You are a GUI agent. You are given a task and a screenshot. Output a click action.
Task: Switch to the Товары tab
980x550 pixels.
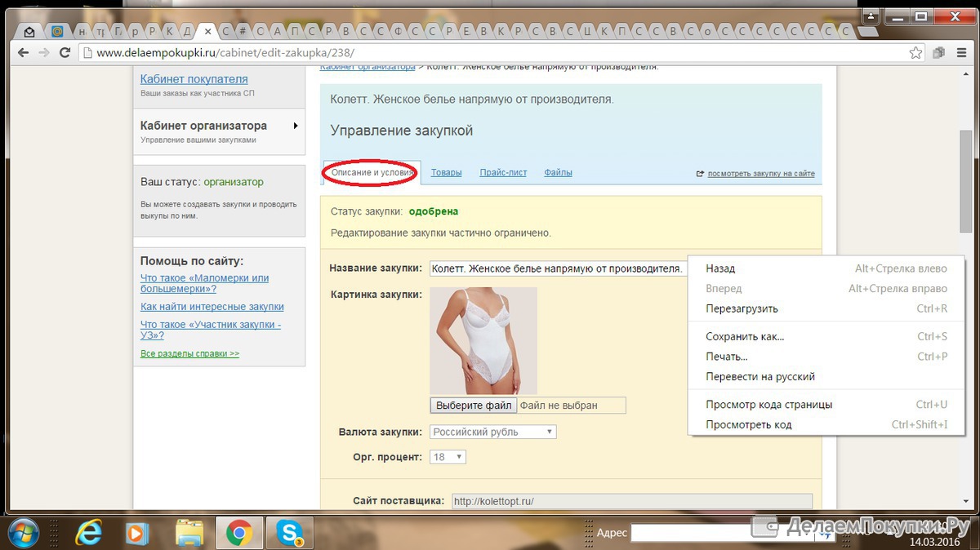(446, 172)
